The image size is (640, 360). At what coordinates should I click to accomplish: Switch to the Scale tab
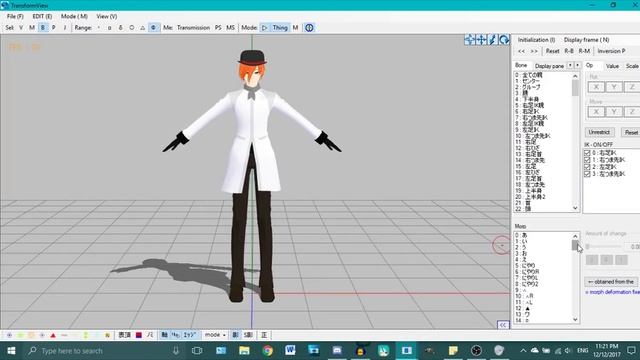click(x=632, y=66)
